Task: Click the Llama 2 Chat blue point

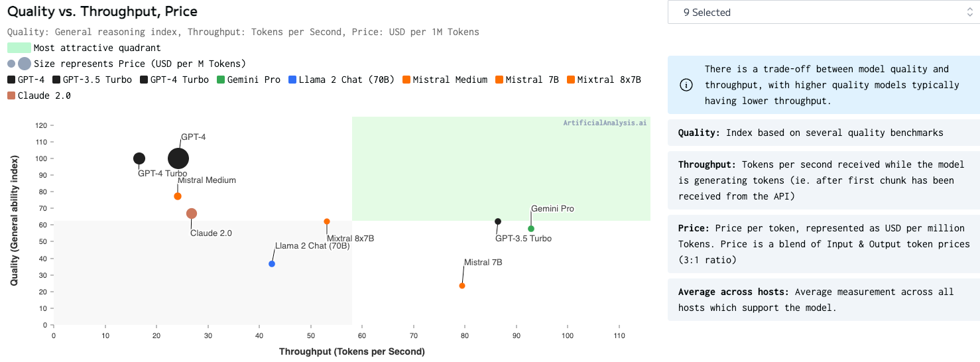Action: coord(272,264)
